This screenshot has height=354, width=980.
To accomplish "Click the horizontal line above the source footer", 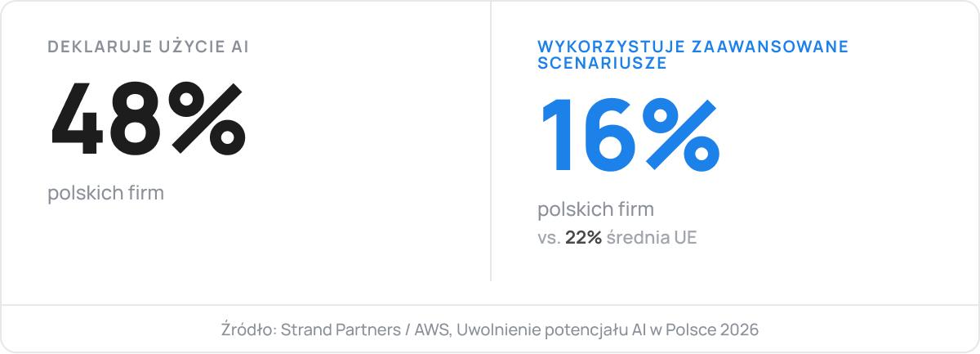I will tap(490, 305).
